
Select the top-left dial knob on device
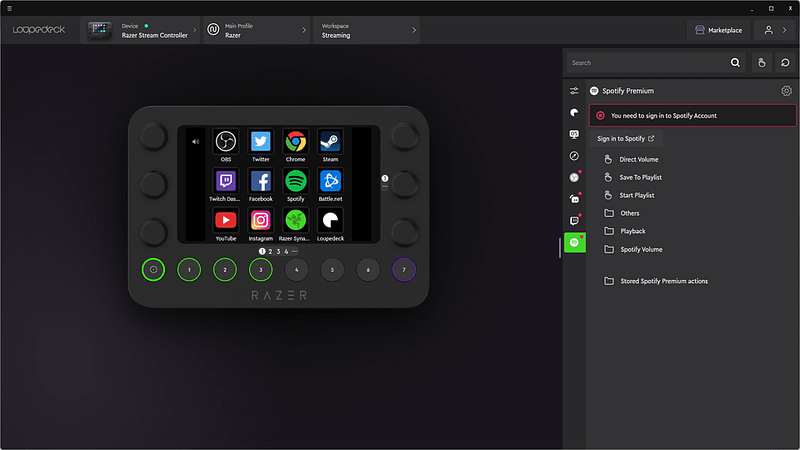click(x=153, y=137)
